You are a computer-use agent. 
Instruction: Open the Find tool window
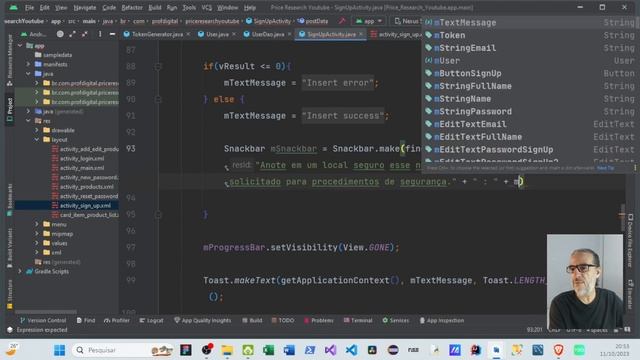(x=86, y=320)
